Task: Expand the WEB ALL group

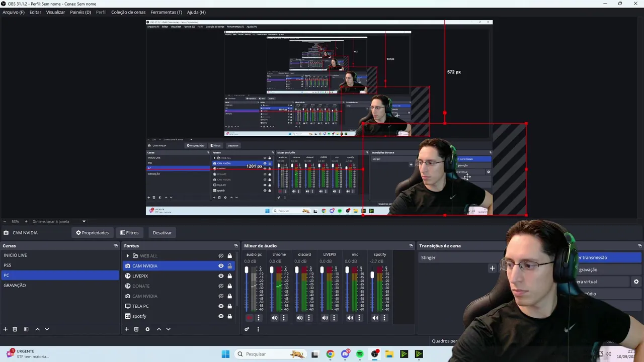Action: pos(127,256)
